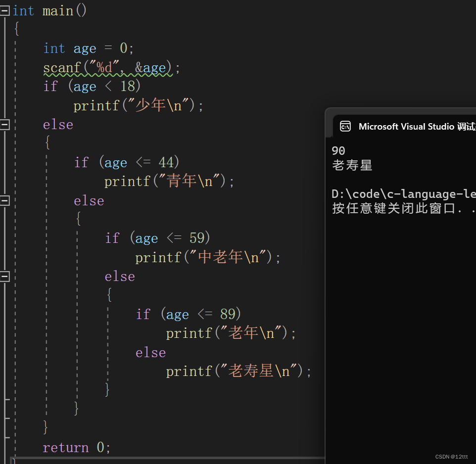The height and width of the screenshot is (464, 476).
Task: Click the 'int age = 0;' declaration line
Action: 89,48
